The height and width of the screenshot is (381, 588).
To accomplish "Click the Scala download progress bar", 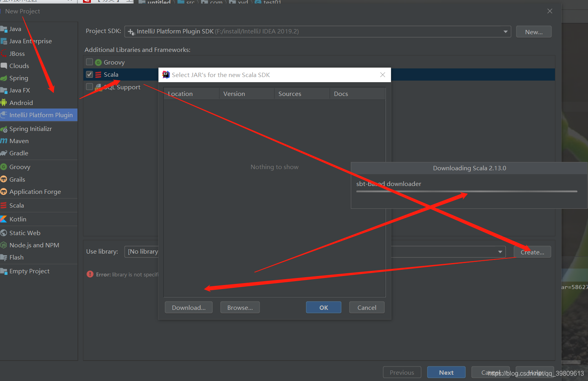I will (467, 191).
